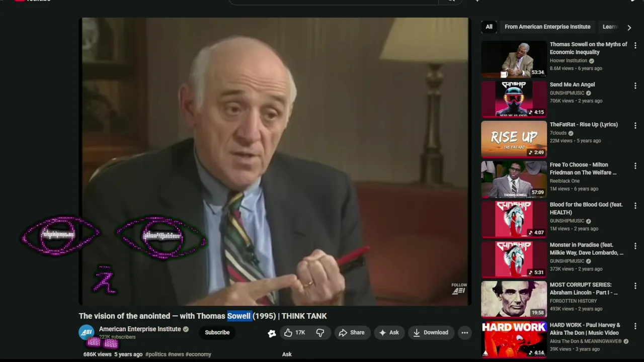Open Blood for the Blood God thumbnail
This screenshot has width=644, height=362.
[514, 219]
